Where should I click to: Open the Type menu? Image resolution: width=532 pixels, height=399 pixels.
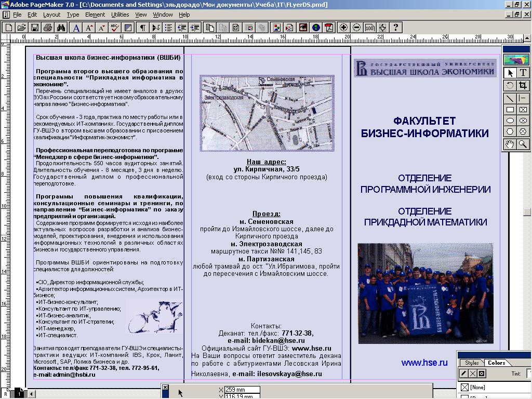tap(73, 15)
